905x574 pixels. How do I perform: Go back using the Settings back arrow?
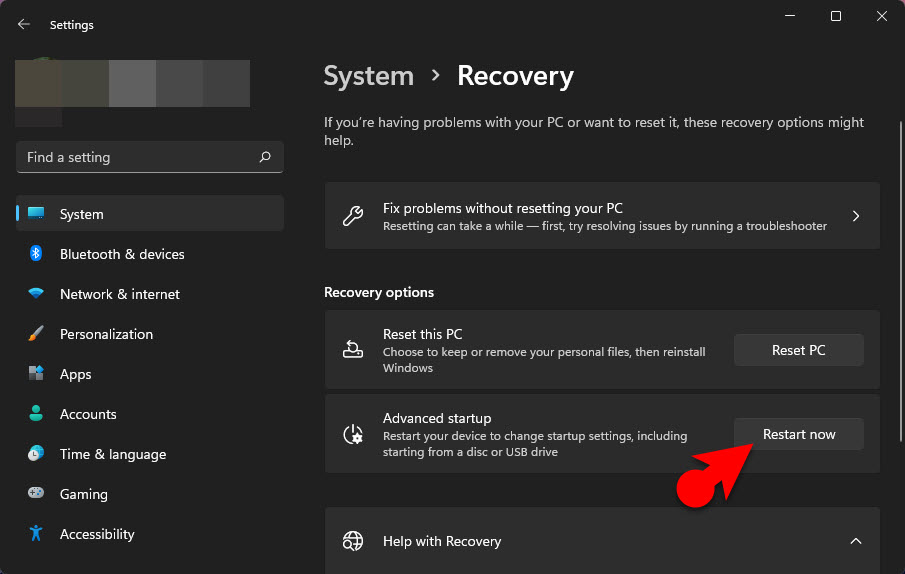coord(24,24)
